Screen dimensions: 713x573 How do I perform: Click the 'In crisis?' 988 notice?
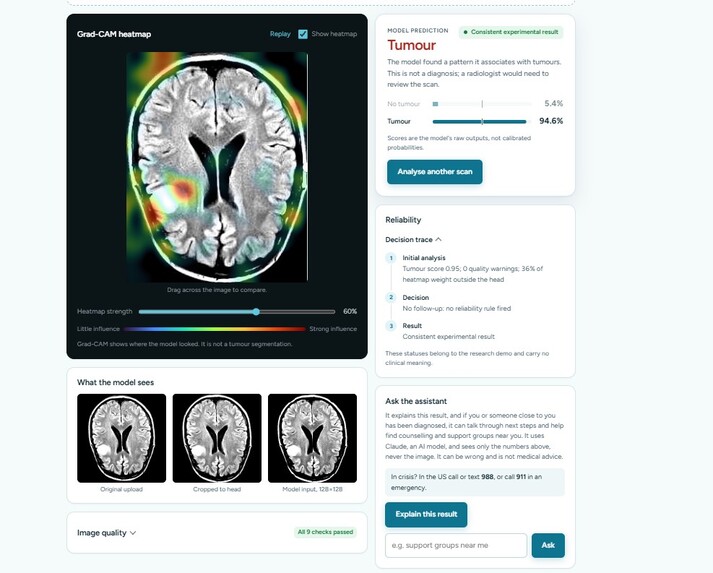[475, 482]
